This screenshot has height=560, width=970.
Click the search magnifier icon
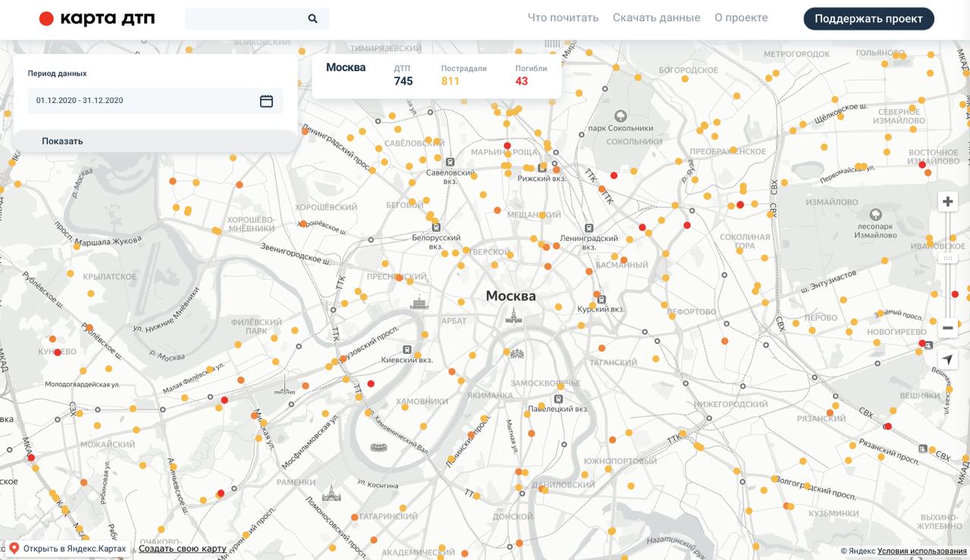[x=313, y=19]
